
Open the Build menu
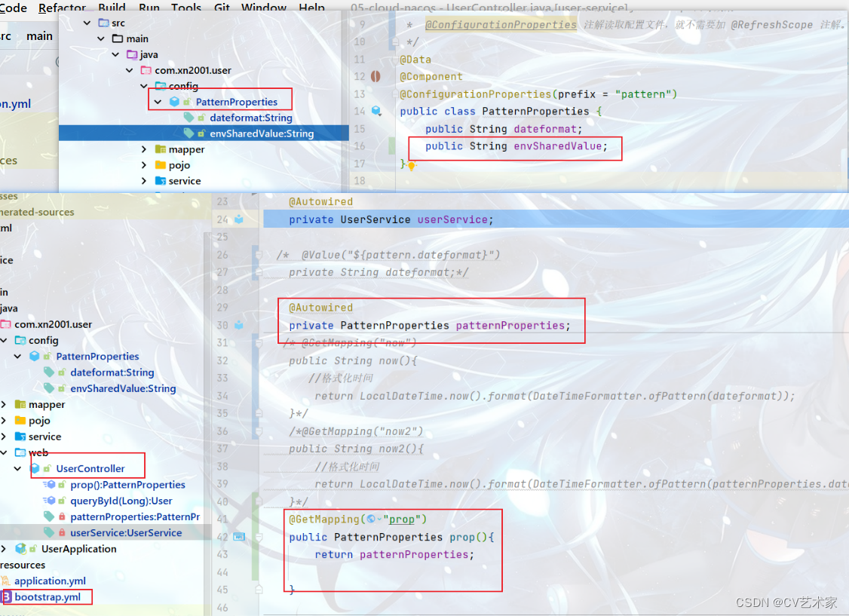tap(112, 8)
